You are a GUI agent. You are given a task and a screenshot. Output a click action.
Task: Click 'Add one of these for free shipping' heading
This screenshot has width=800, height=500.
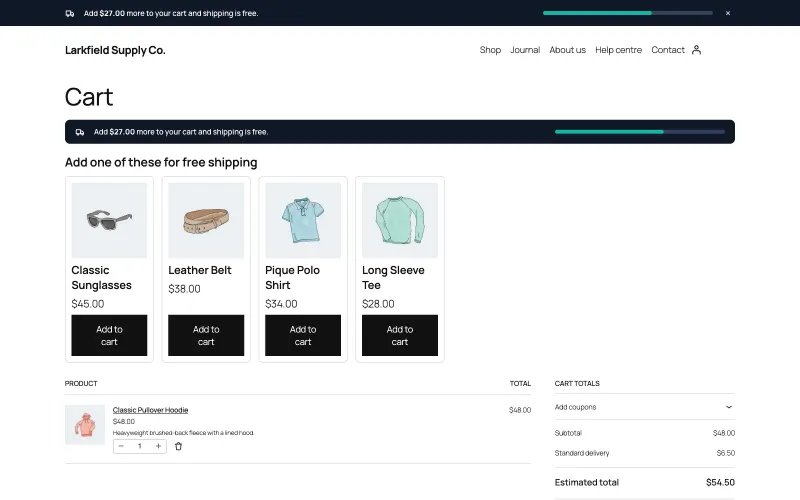pyautogui.click(x=161, y=162)
